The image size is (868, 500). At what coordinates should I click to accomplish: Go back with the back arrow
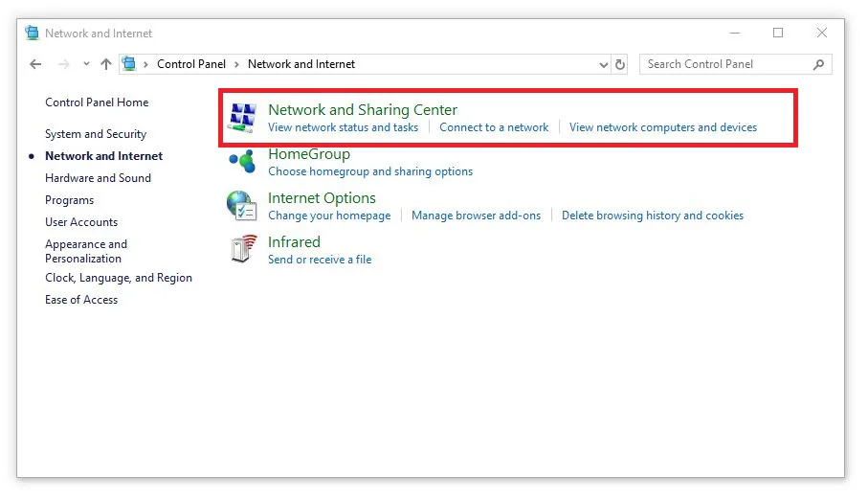[x=35, y=64]
